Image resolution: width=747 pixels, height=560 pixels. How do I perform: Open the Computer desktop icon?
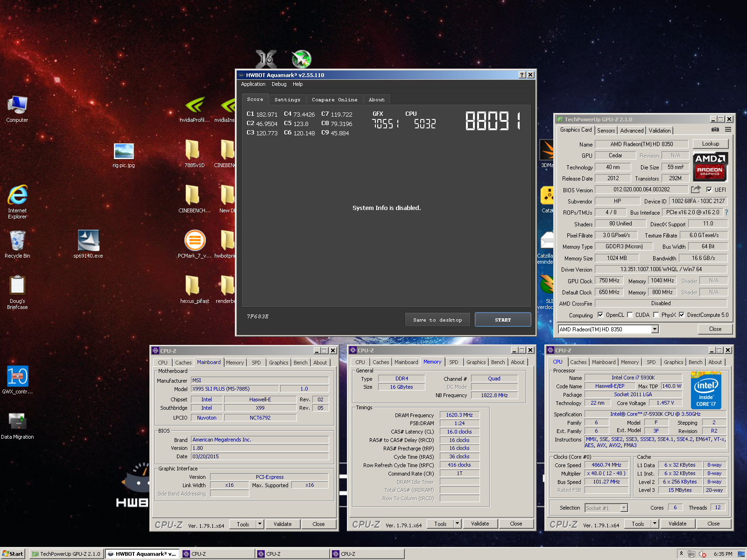[17, 105]
